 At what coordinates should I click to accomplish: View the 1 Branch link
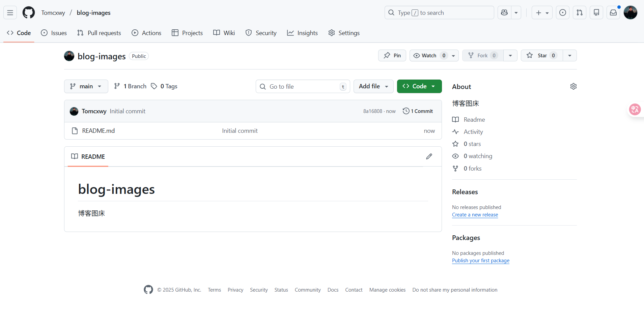click(130, 86)
